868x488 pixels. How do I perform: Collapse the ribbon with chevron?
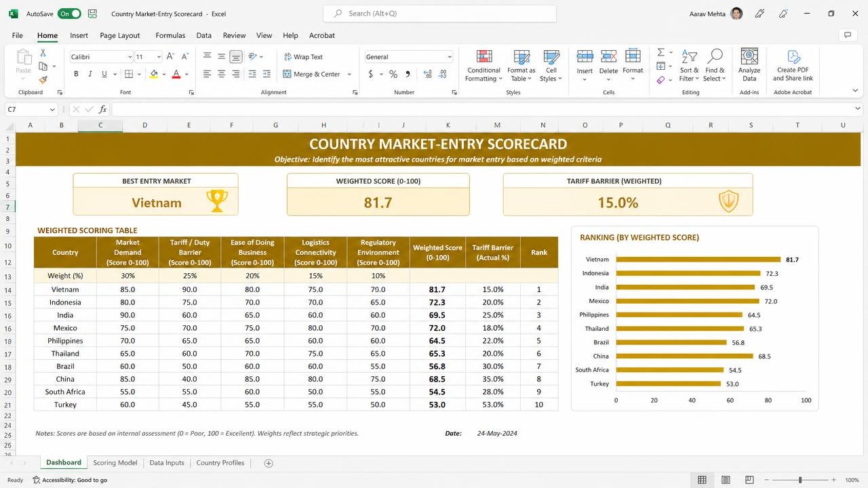tap(855, 90)
